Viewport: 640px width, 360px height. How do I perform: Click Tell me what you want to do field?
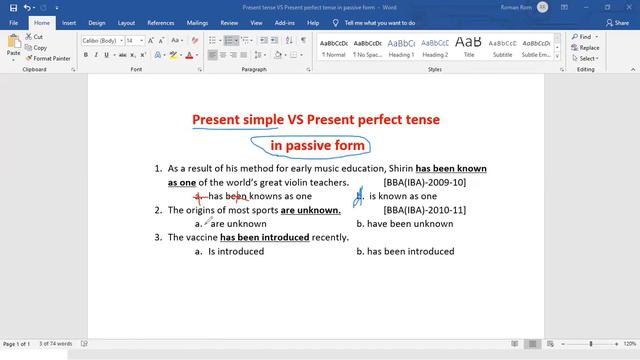[380, 23]
